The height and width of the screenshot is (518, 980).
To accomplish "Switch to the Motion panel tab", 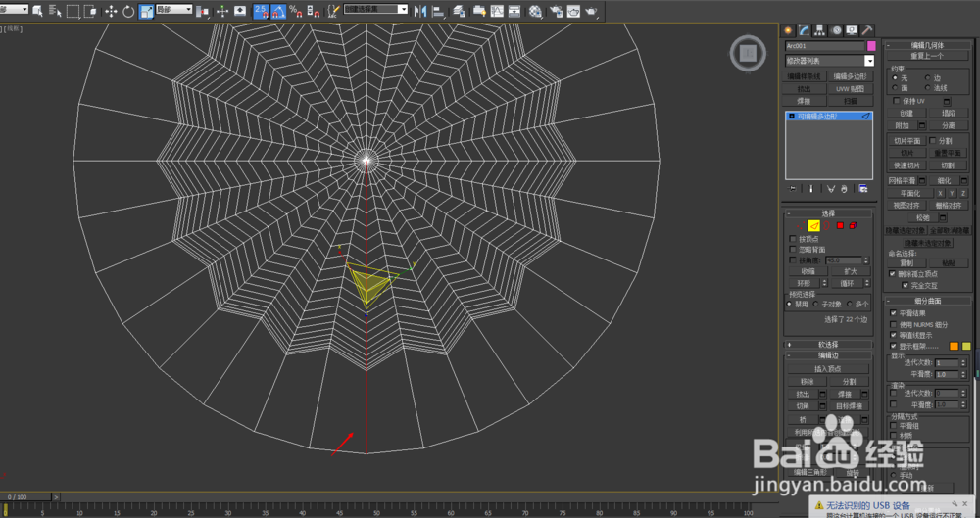I will 836,30.
